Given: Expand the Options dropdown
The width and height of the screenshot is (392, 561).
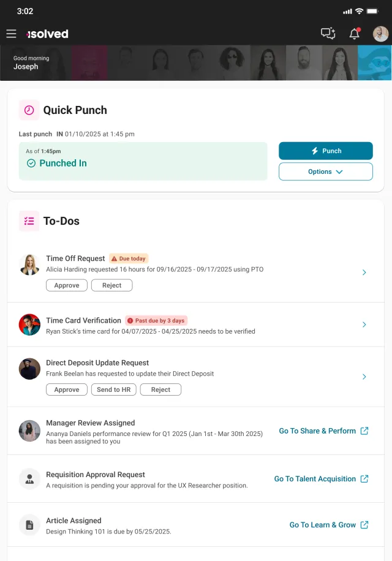Looking at the screenshot, I should pyautogui.click(x=326, y=171).
